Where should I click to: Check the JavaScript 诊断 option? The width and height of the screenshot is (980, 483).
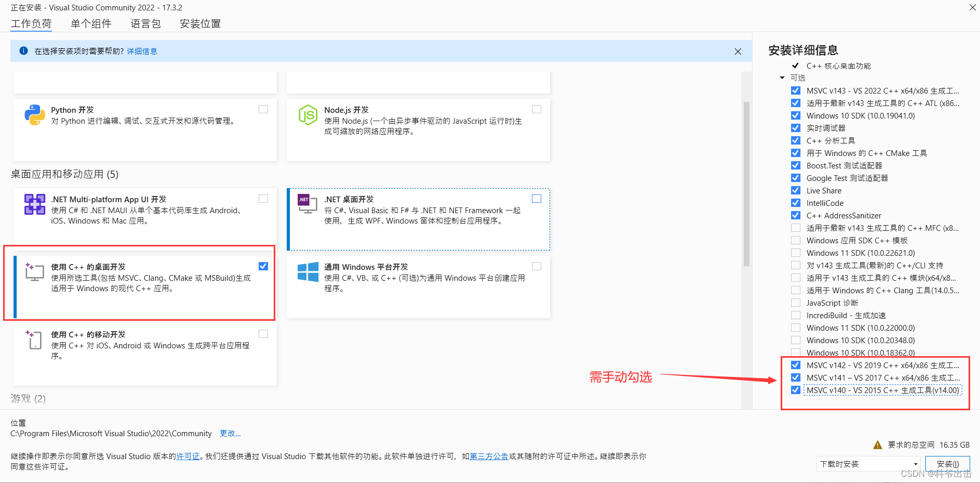(x=796, y=303)
